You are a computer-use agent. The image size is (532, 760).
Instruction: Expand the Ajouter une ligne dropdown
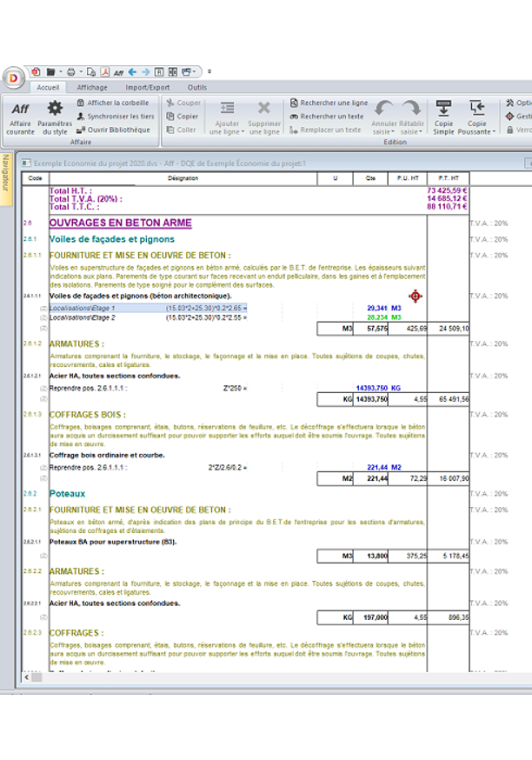(x=228, y=132)
